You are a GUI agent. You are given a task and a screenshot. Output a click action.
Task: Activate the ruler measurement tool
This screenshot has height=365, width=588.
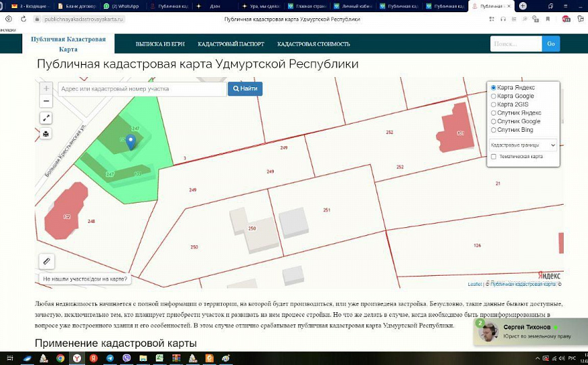pyautogui.click(x=47, y=261)
